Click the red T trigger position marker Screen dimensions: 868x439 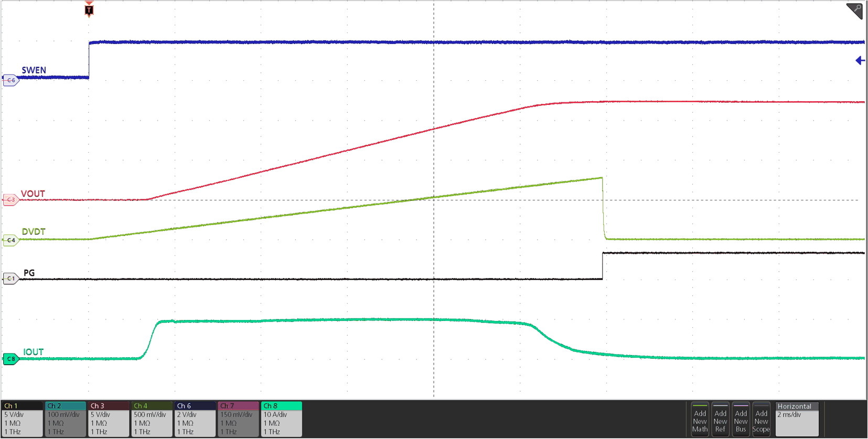point(89,9)
